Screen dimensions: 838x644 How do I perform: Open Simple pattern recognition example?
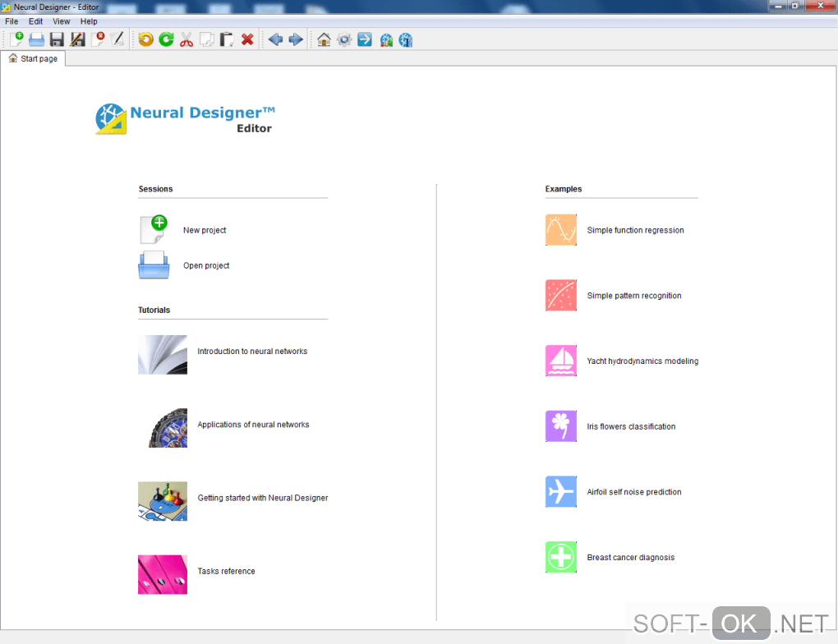tap(634, 296)
